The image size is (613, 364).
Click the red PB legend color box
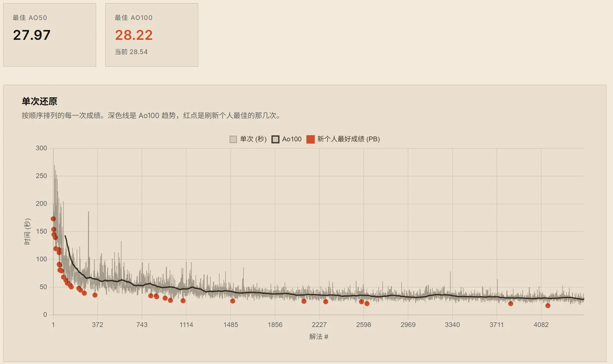[310, 139]
